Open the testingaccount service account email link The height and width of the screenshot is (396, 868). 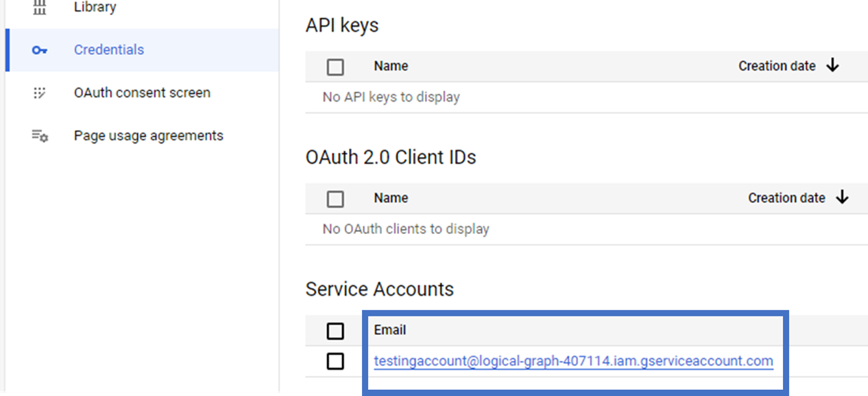[x=573, y=360]
